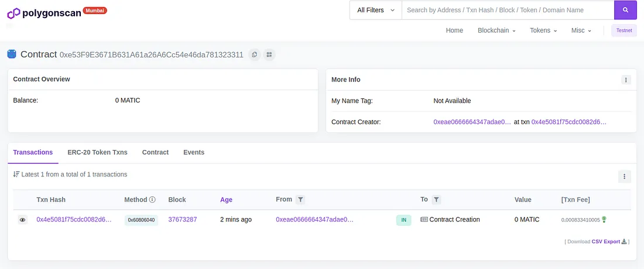The height and width of the screenshot is (269, 644).
Task: Open transactions table three-dot options menu
Action: tap(624, 176)
